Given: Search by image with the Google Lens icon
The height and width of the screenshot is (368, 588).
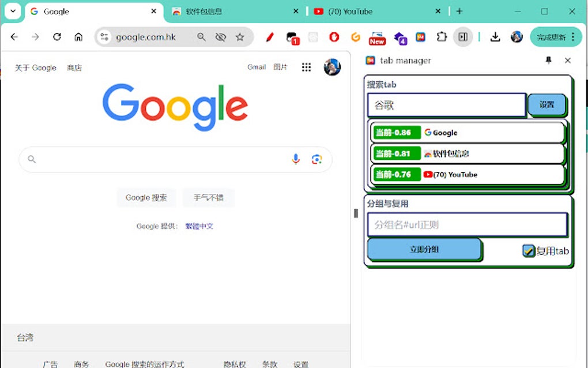Looking at the screenshot, I should (316, 159).
